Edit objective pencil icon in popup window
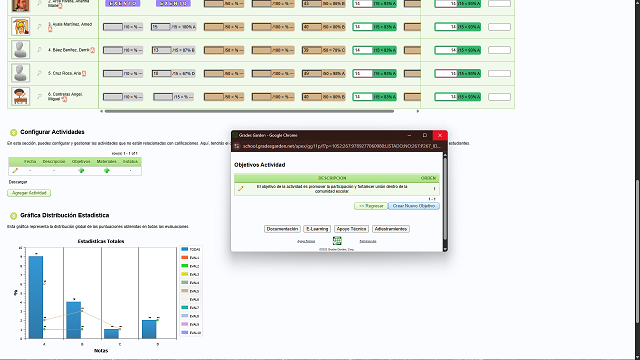Viewport: 640px width, 360px height. point(241,189)
